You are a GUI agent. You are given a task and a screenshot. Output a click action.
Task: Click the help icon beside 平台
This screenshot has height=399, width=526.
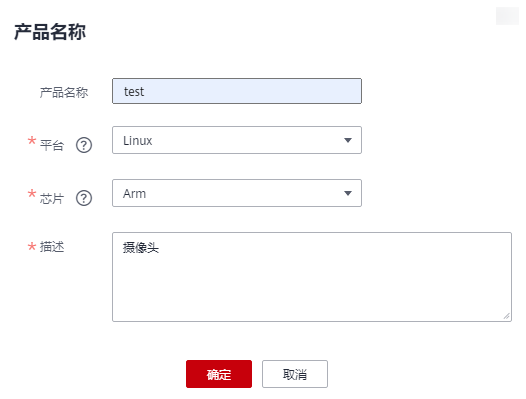(x=84, y=145)
